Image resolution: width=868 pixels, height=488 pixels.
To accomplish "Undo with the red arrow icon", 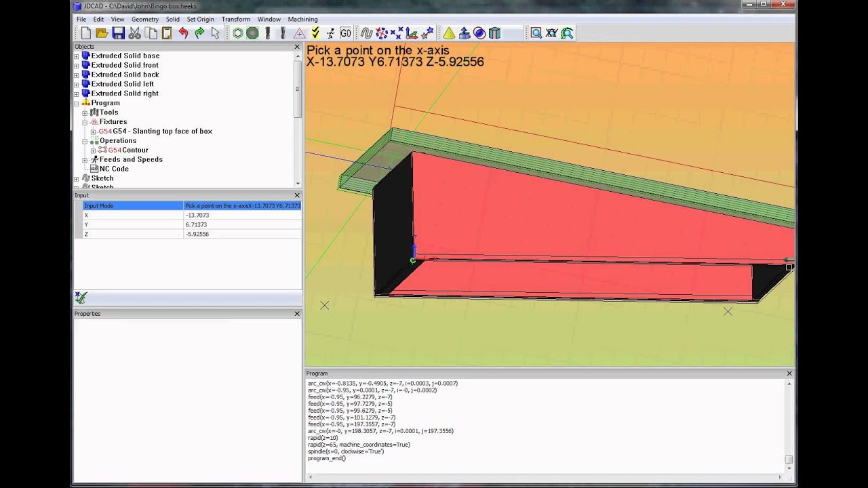I will (x=183, y=33).
